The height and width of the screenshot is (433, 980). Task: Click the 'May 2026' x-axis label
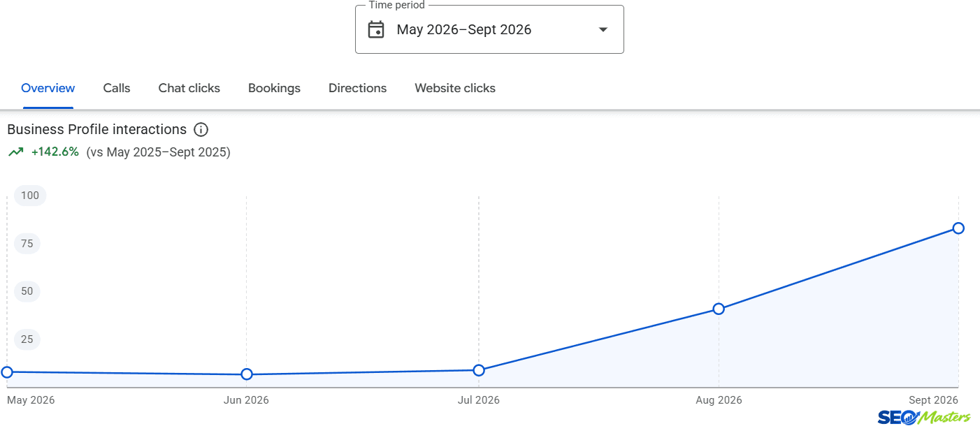pos(31,400)
